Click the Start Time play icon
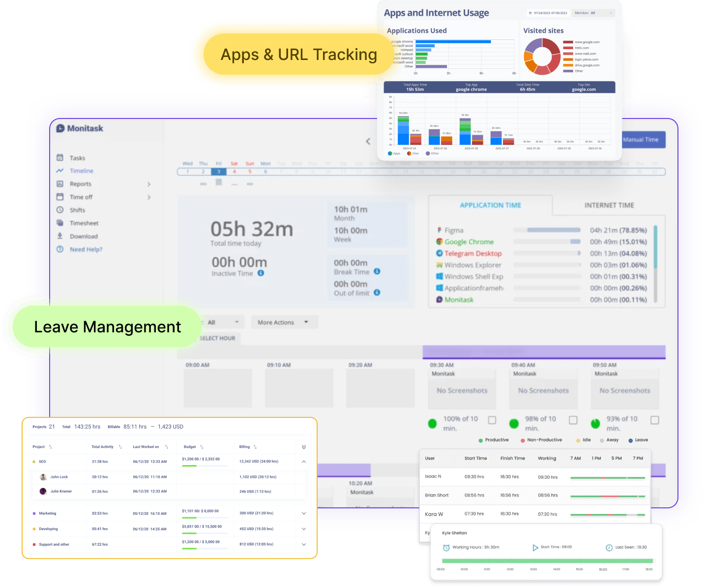Image resolution: width=706 pixels, height=588 pixels. (x=535, y=547)
